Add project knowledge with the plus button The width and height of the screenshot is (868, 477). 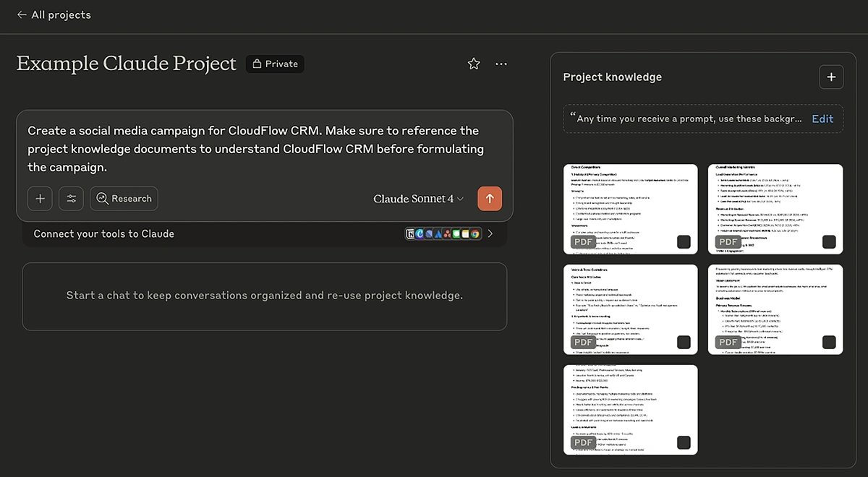[x=831, y=77]
